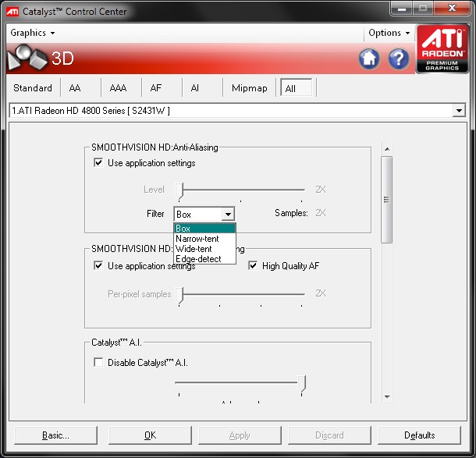This screenshot has height=458, width=476.
Task: Open the Graphics dropdown menu
Action: (x=33, y=33)
